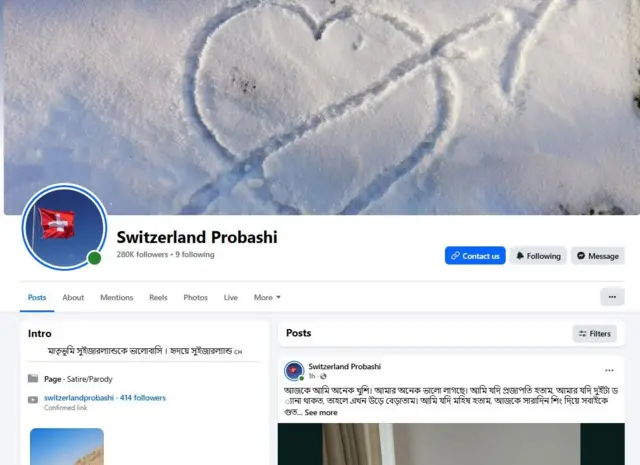Open the Reels tab
640x465 pixels.
(x=158, y=297)
